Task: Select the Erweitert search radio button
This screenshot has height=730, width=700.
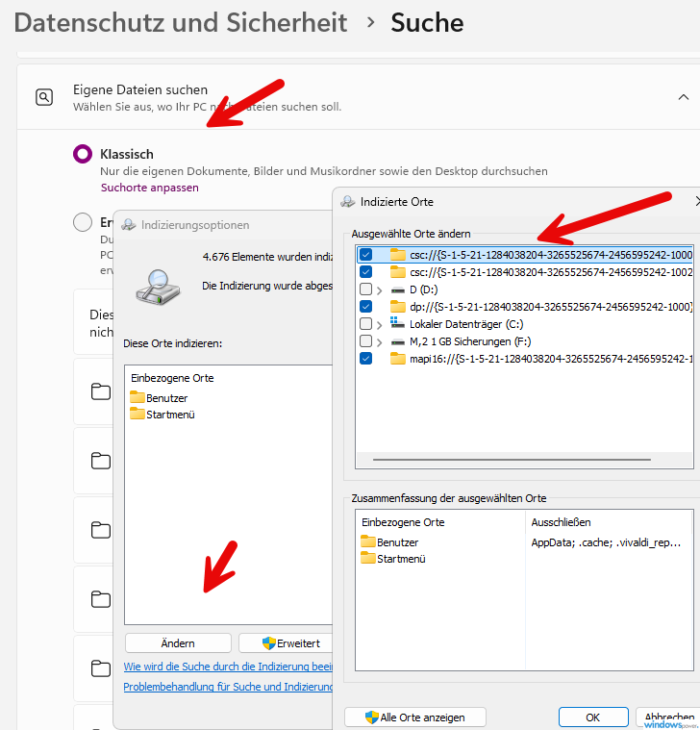Action: [83, 222]
